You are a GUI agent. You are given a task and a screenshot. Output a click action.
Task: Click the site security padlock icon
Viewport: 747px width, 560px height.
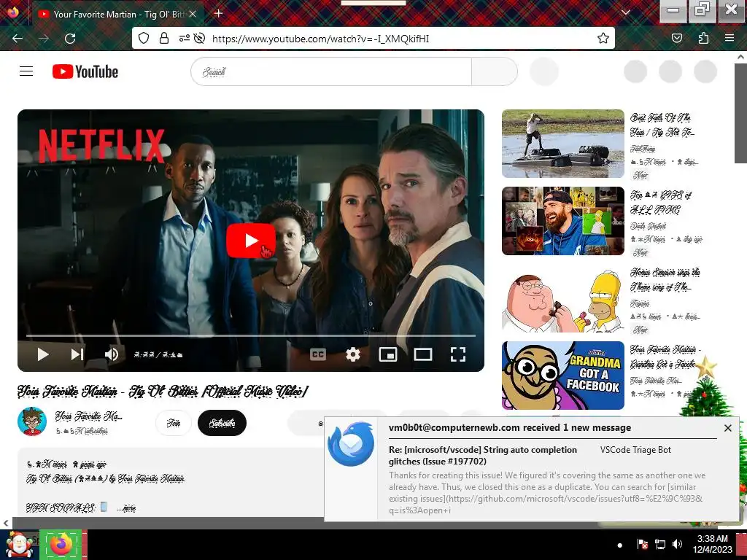coord(164,38)
